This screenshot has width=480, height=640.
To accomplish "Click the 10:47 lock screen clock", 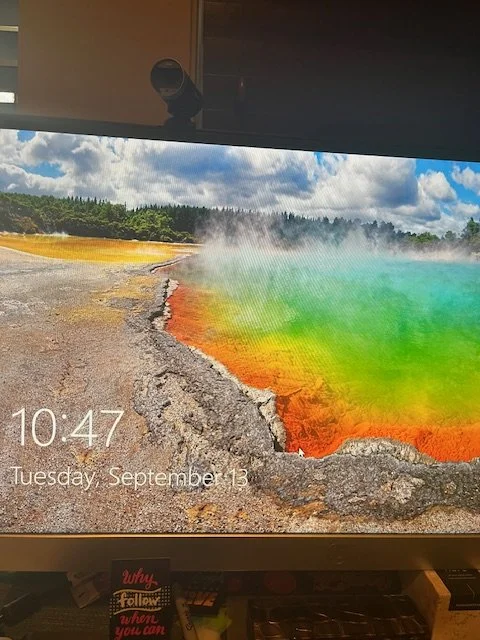I will [x=68, y=428].
